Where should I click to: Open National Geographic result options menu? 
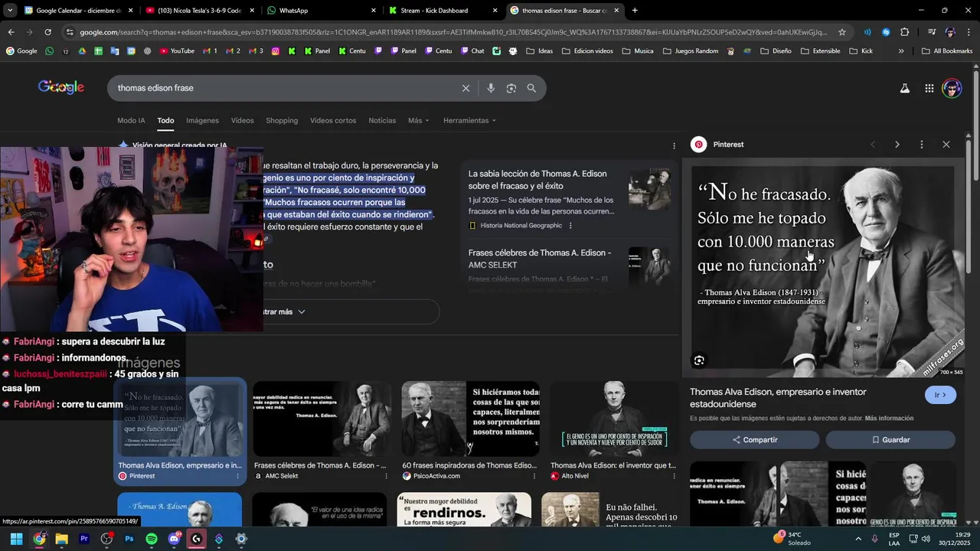click(570, 226)
